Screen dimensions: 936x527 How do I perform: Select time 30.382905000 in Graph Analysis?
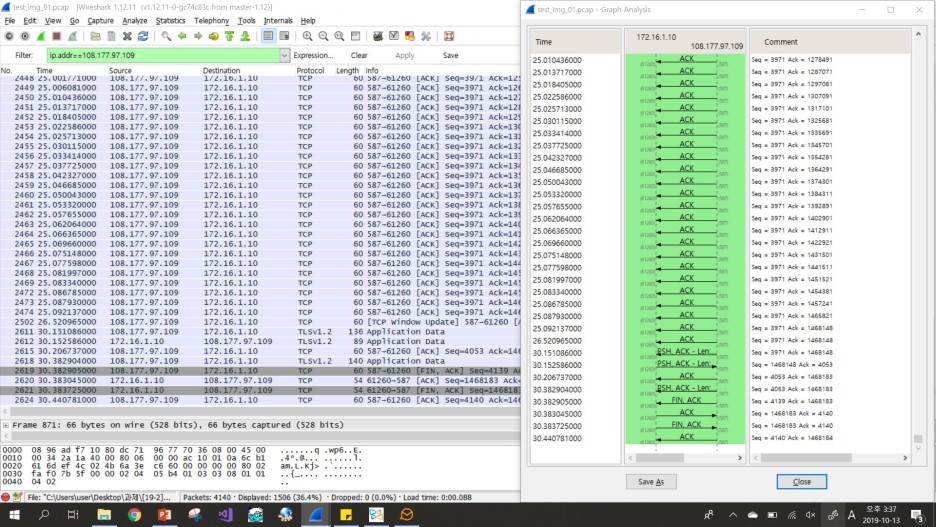(x=557, y=402)
